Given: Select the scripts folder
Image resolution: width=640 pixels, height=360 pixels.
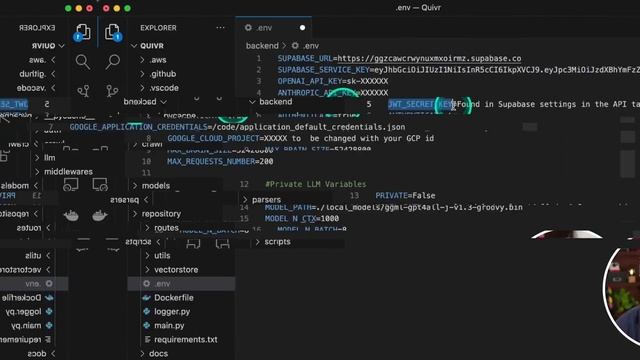Looking at the screenshot, I should (278, 242).
